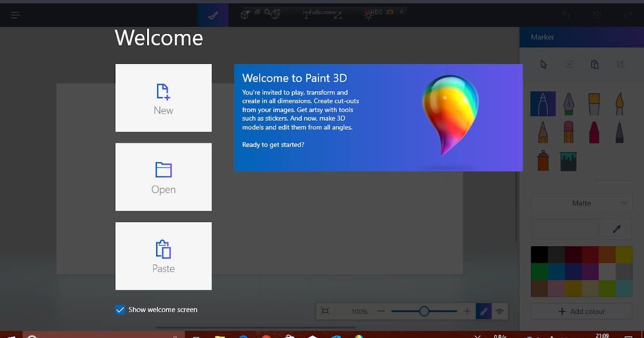Click the 100% zoom value field
Image resolution: width=644 pixels, height=338 pixels.
(x=360, y=311)
